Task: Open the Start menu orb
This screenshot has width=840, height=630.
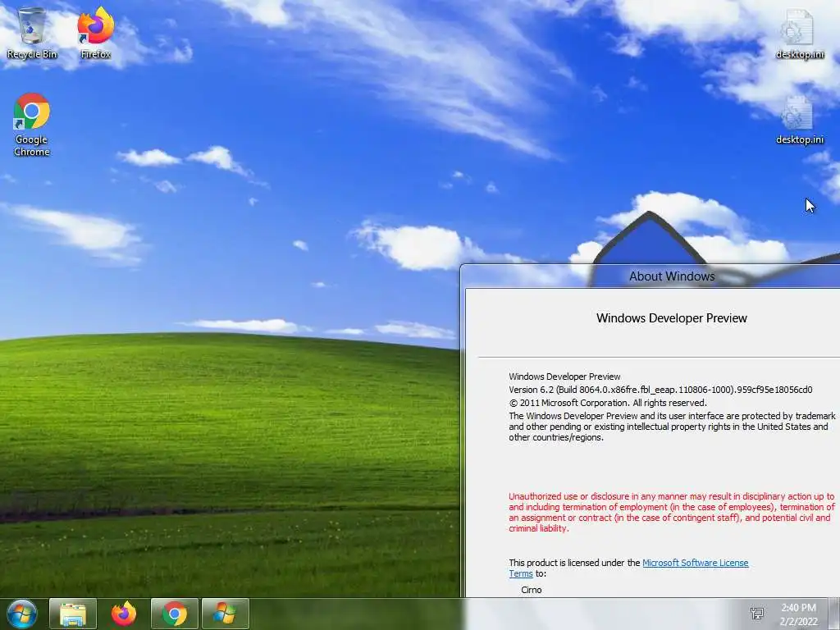Action: 22,614
